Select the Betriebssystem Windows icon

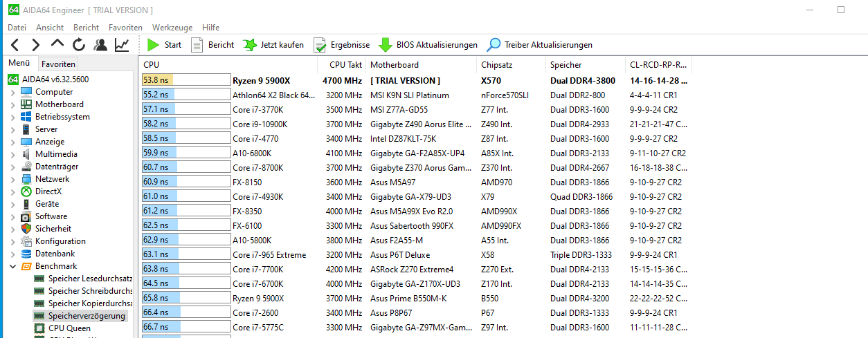[26, 117]
